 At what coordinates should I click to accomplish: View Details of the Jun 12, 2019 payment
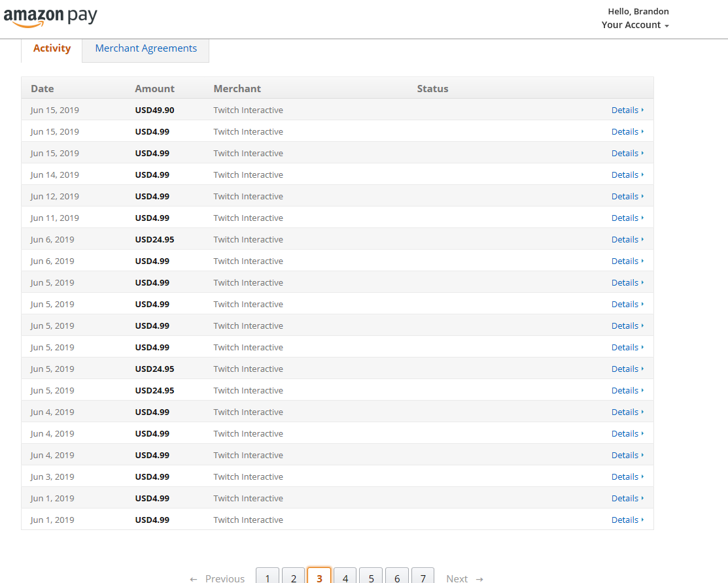tap(627, 196)
